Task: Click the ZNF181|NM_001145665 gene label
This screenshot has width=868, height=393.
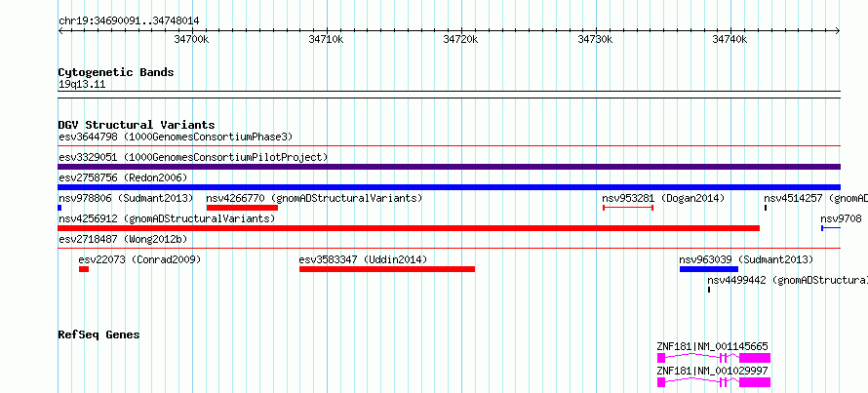Action: pos(713,346)
